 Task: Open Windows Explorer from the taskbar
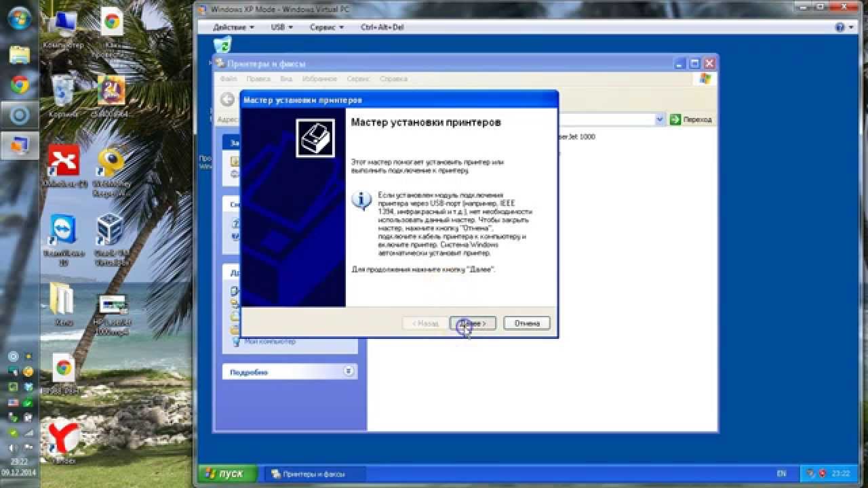click(19, 54)
